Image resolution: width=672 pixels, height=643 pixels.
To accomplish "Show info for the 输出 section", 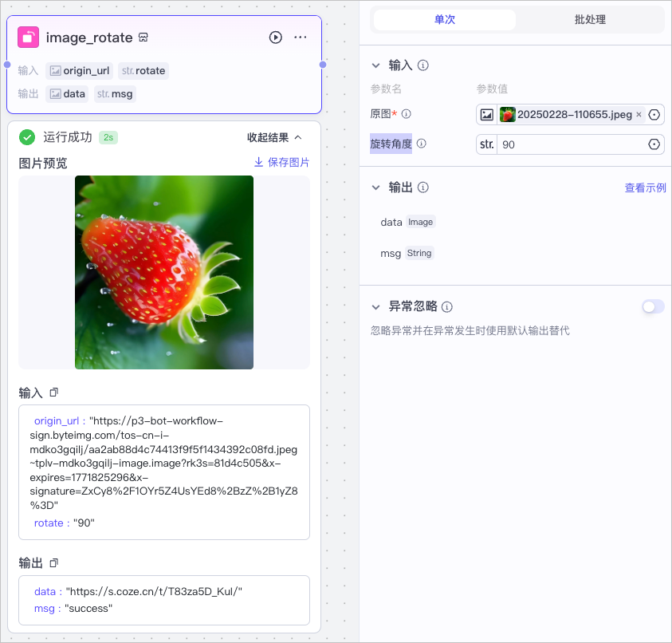I will (x=423, y=187).
